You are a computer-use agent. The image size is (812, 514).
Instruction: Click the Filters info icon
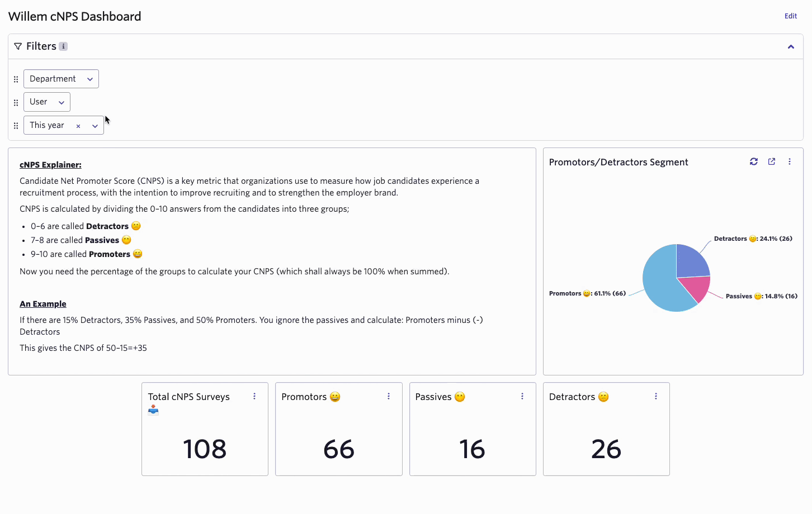point(63,46)
